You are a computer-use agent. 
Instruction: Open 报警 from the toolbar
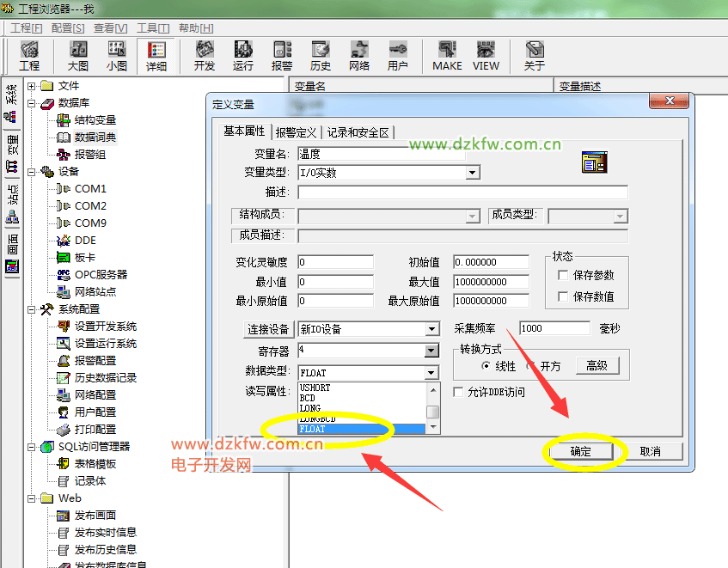pos(282,56)
